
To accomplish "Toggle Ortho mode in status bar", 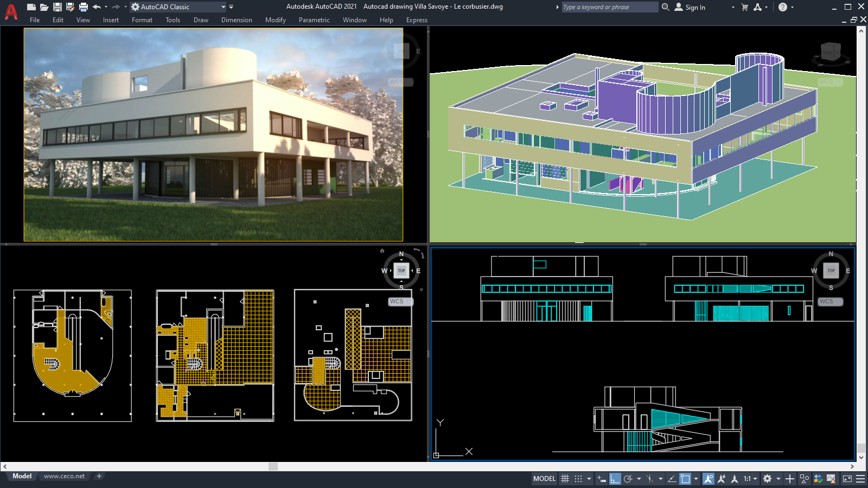I will coord(615,479).
